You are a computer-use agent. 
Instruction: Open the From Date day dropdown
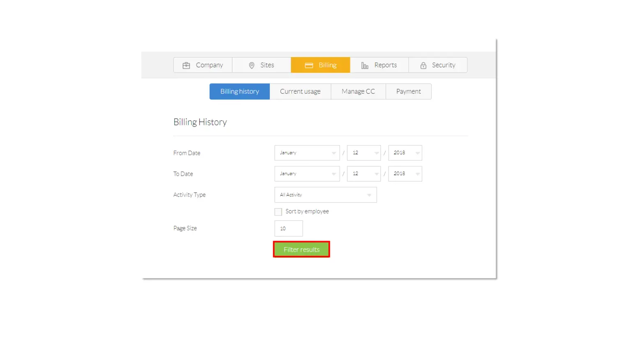[x=364, y=153]
